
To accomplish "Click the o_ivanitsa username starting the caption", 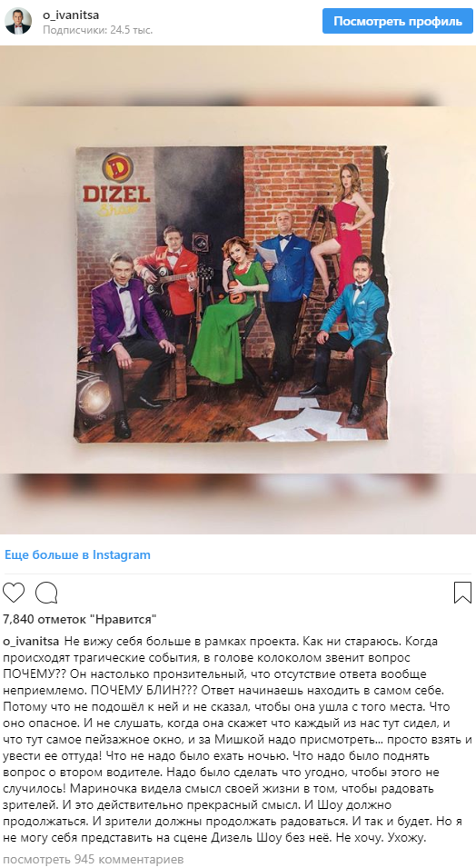I will point(32,642).
